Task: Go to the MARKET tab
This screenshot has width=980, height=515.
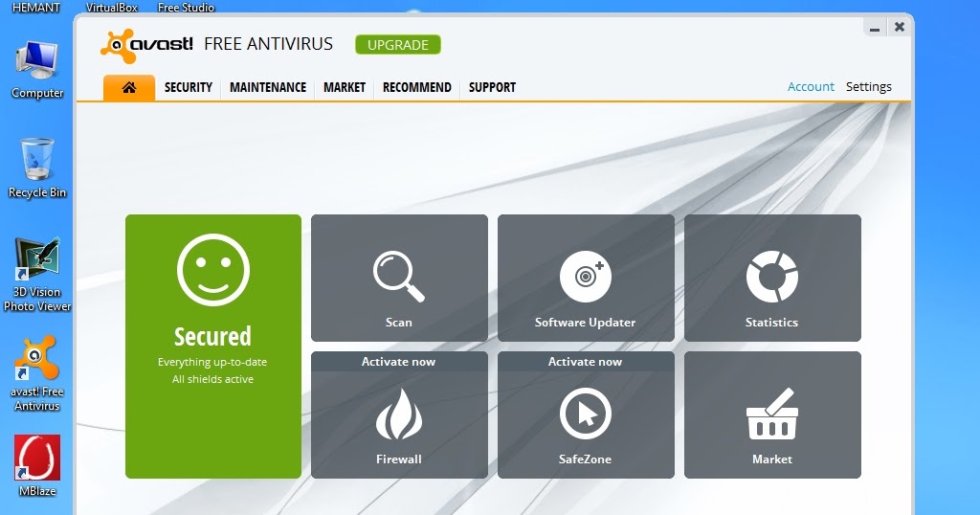Action: click(x=345, y=87)
